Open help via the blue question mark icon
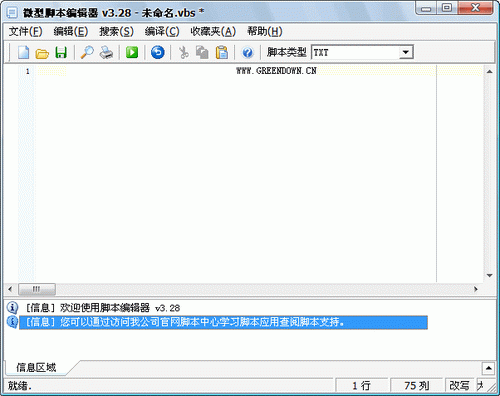This screenshot has width=500, height=396. pos(248,52)
